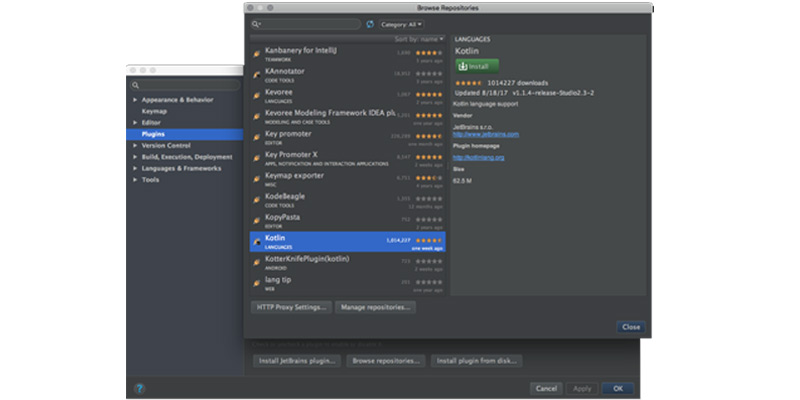Focus the Settings window search field
The width and height of the screenshot is (800, 400).
pyautogui.click(x=185, y=85)
